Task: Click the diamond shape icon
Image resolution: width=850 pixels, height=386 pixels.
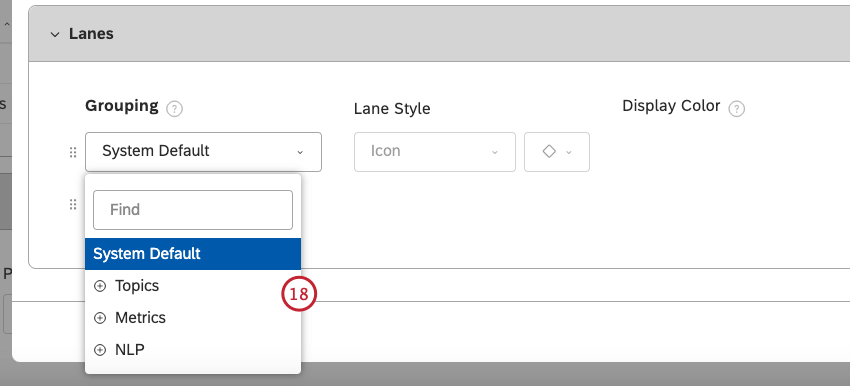Action: coord(549,152)
